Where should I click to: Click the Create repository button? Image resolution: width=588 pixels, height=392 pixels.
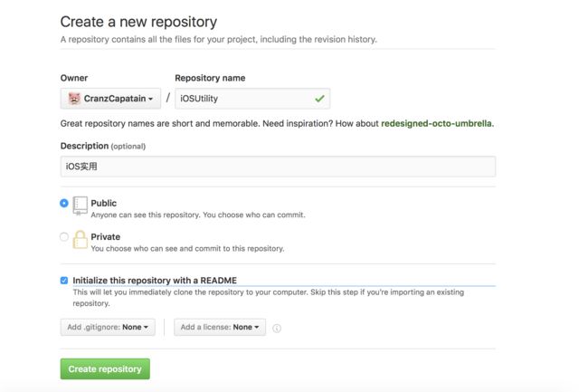pyautogui.click(x=105, y=368)
